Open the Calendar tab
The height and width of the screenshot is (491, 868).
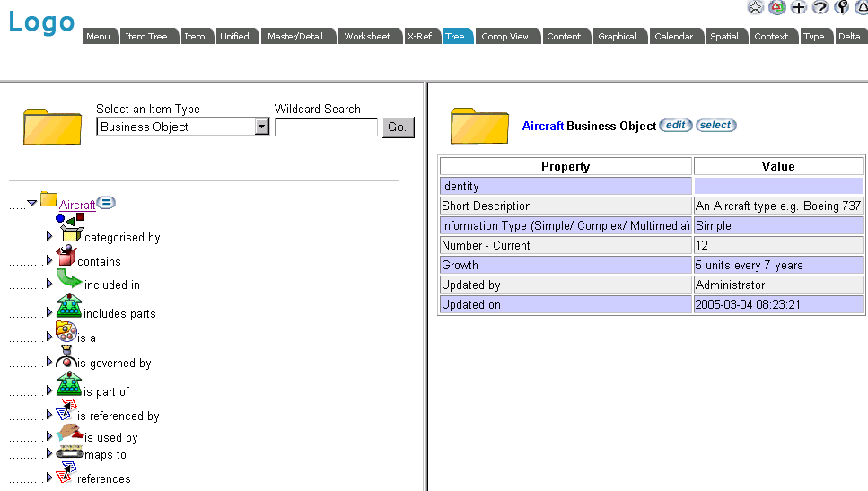[673, 37]
